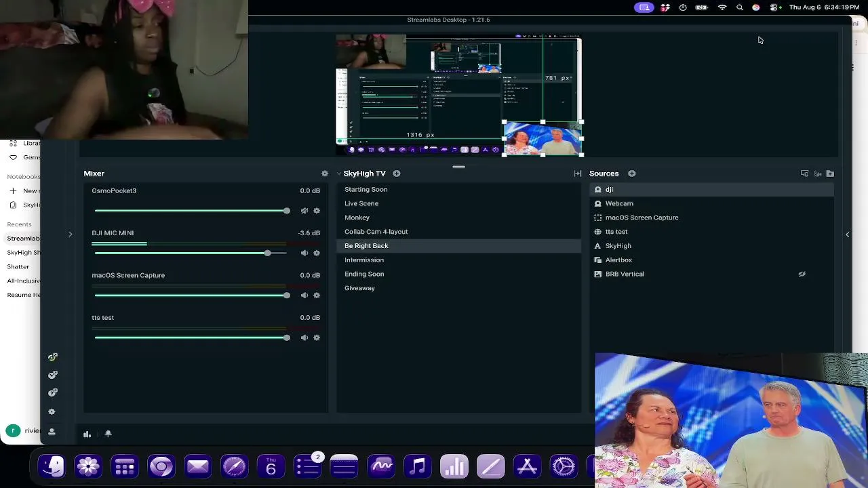
Task: Open top linked-circles icon in left sidebar
Action: [x=52, y=357]
